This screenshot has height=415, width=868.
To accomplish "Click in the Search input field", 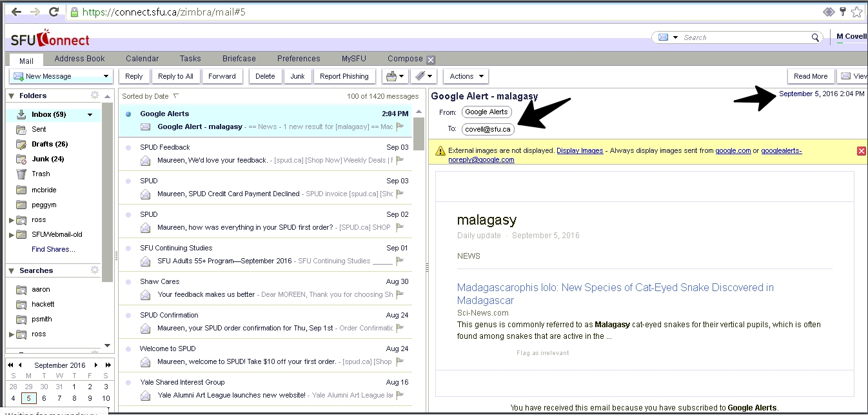I will [745, 37].
